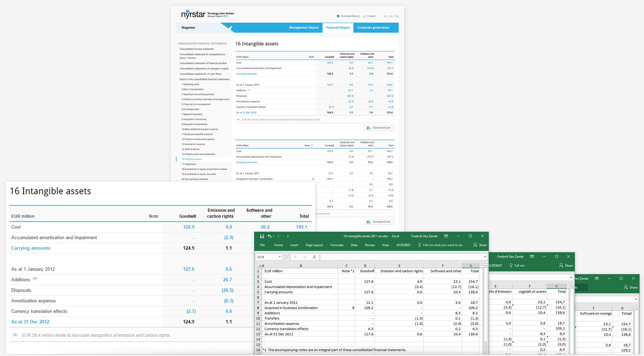
Task: Click the Save icon in Excel title bar
Action: coord(262,236)
